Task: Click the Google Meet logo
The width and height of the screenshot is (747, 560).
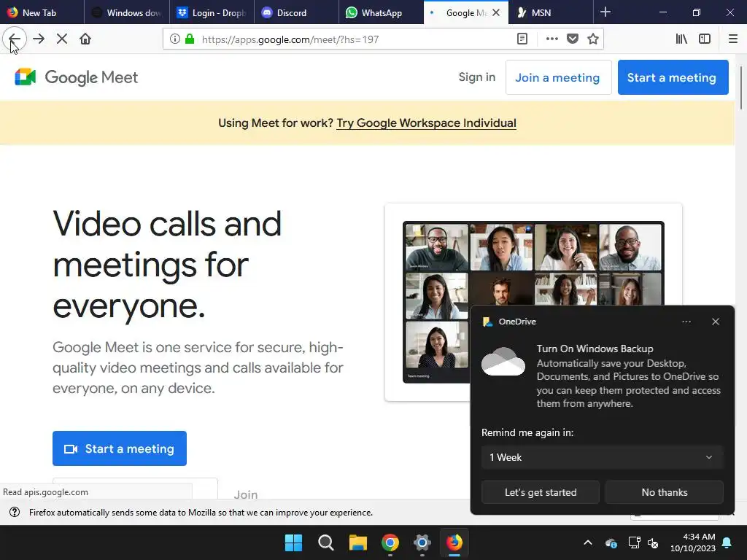Action: pyautogui.click(x=76, y=77)
